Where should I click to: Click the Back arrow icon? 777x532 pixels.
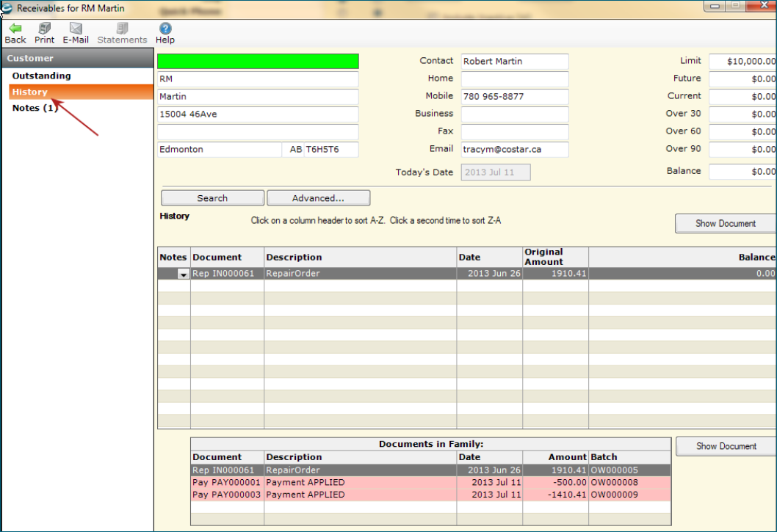coord(15,28)
